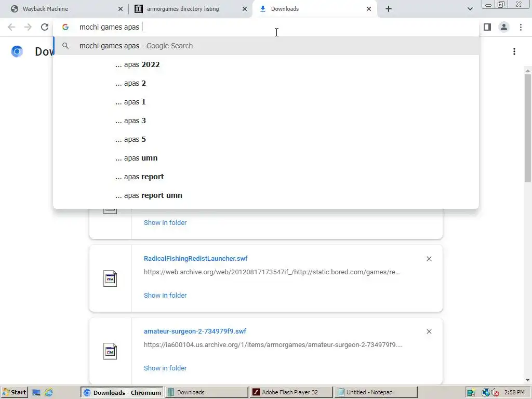The height and width of the screenshot is (399, 532).
Task: Choose the '... apas 2' suggestion
Action: pyautogui.click(x=266, y=83)
